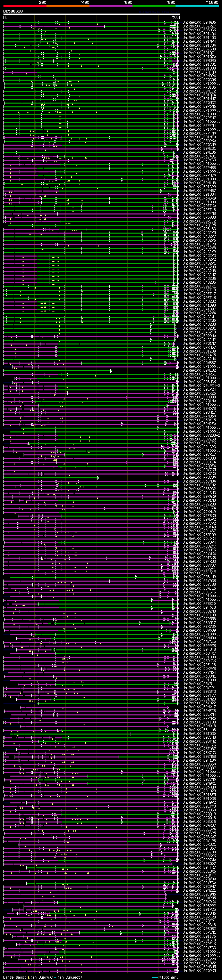Select the UniRef100_B9I834 label

pos(199,194)
